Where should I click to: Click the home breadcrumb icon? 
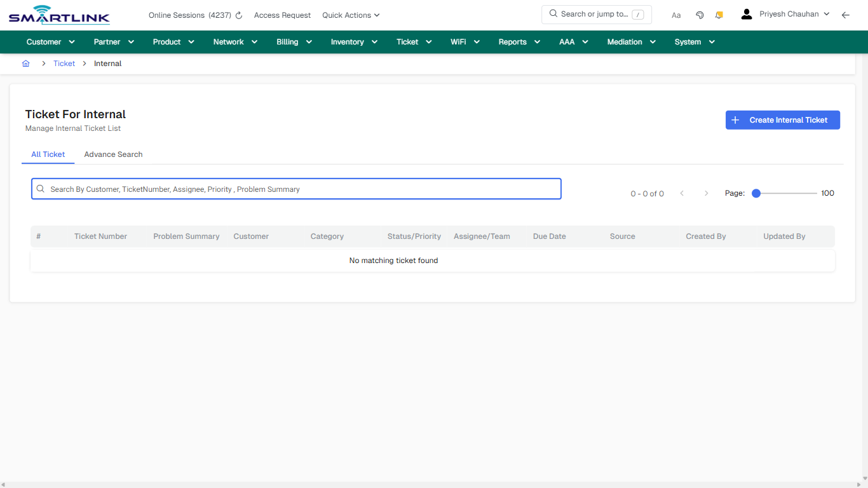[25, 63]
